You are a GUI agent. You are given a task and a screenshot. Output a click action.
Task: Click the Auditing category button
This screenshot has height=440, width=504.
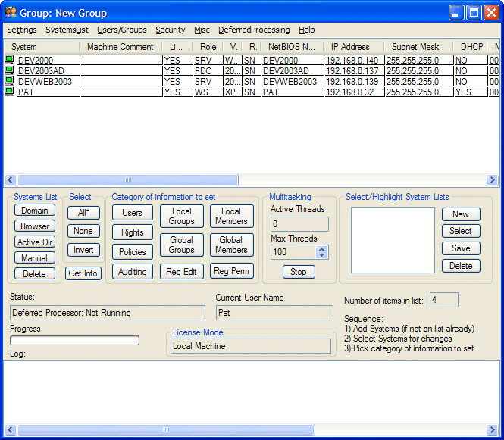click(133, 272)
